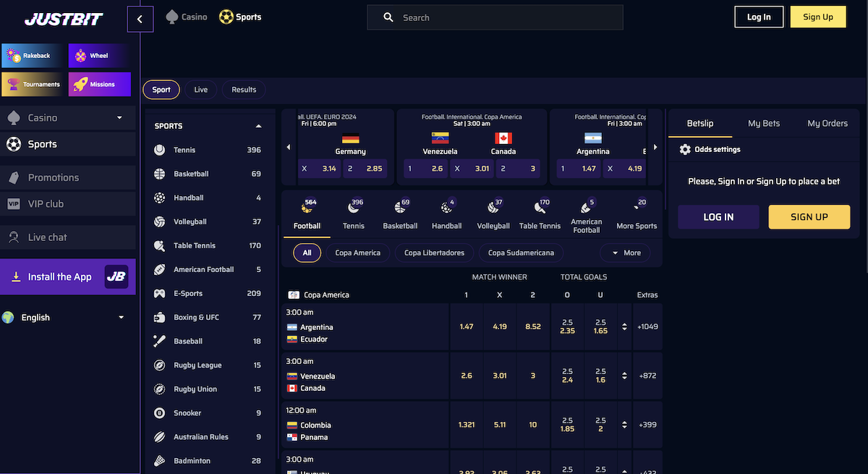Click the E-Sports gamepad icon

coord(160,293)
